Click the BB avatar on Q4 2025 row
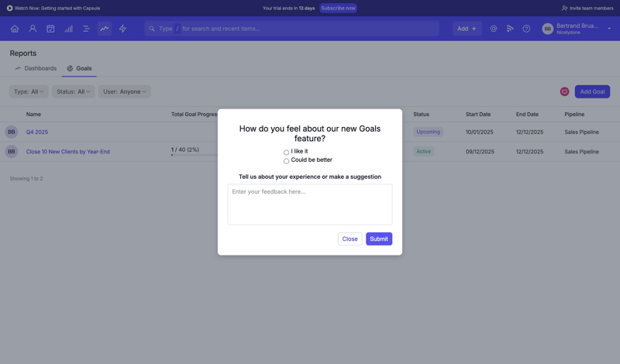Screen dimensions: 620x364 pos(12,132)
